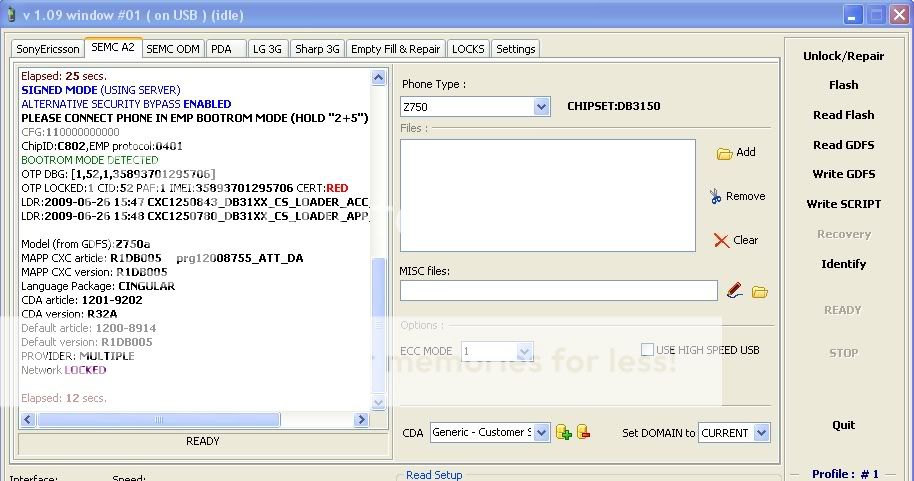914x481 pixels.
Task: Open the Phone Type dropdown showing Z750
Action: click(541, 107)
